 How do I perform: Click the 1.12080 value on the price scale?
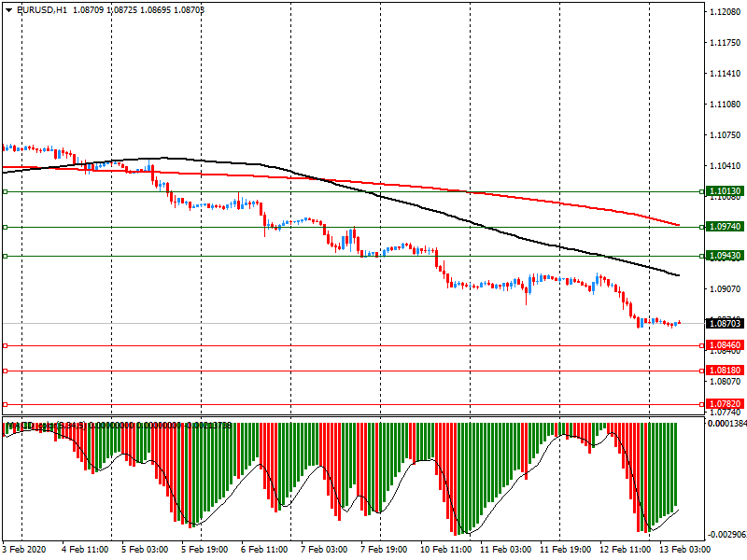coord(725,12)
